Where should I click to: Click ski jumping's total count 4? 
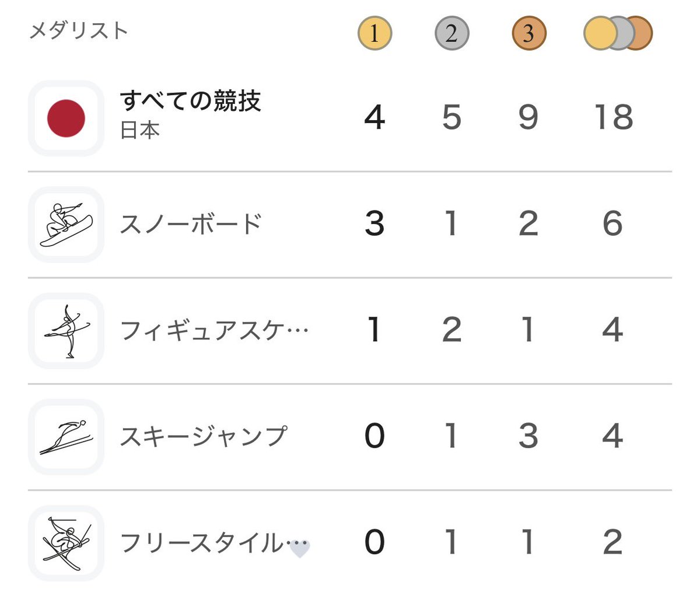point(612,436)
